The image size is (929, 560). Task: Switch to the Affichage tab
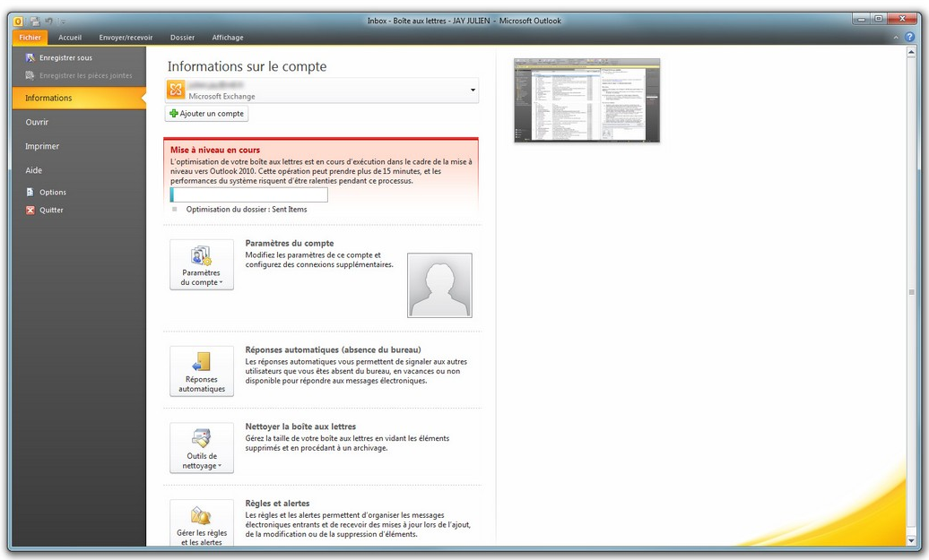(228, 38)
